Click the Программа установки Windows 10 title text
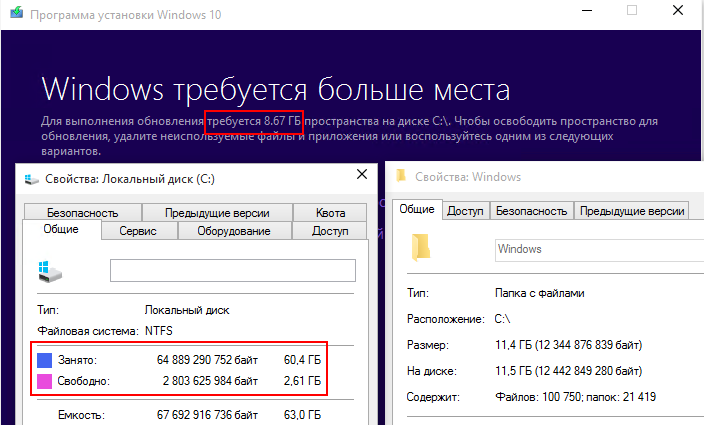 [126, 15]
